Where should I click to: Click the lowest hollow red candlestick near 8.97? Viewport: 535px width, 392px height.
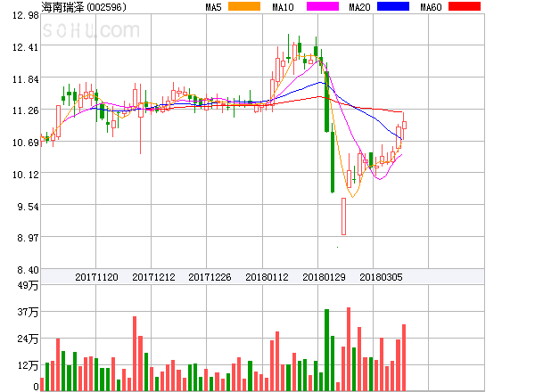pos(343,216)
